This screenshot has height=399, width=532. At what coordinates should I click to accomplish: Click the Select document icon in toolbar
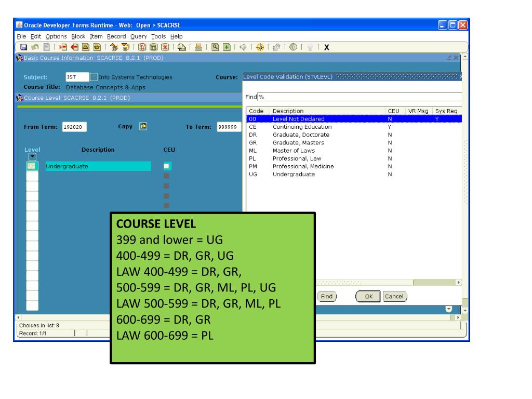pos(47,47)
